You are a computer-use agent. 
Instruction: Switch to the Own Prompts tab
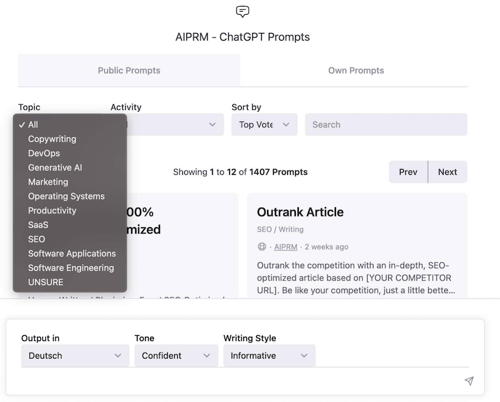click(x=356, y=70)
